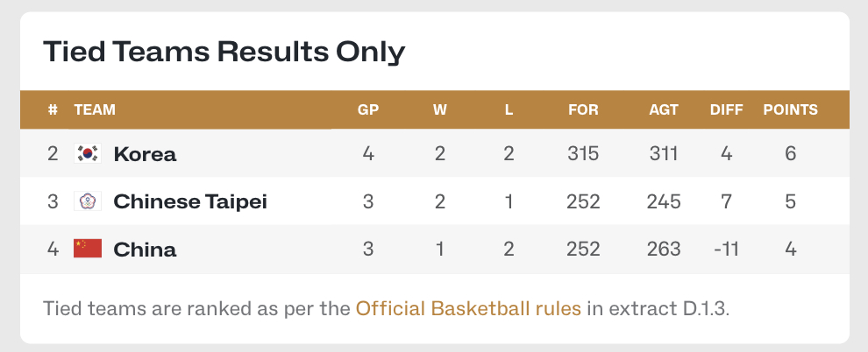Click the POINTS column header
This screenshot has width=868, height=352.
click(791, 110)
